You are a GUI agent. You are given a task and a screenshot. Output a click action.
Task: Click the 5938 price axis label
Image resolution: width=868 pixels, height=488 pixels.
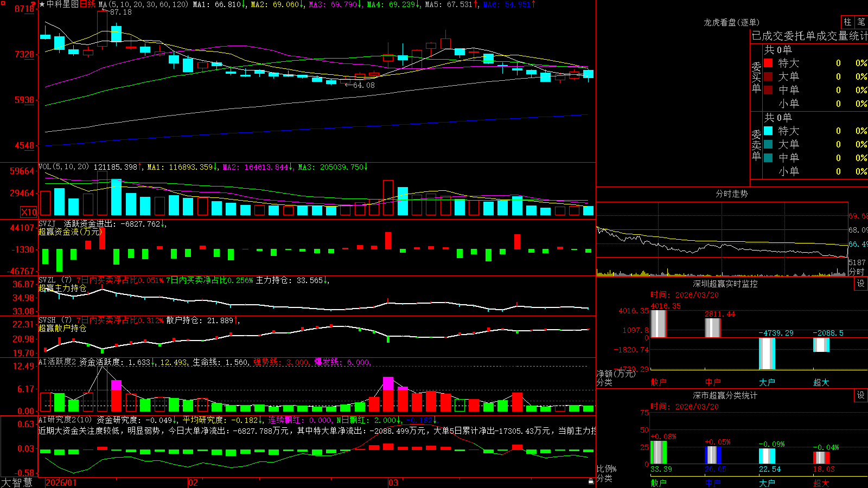pyautogui.click(x=24, y=100)
